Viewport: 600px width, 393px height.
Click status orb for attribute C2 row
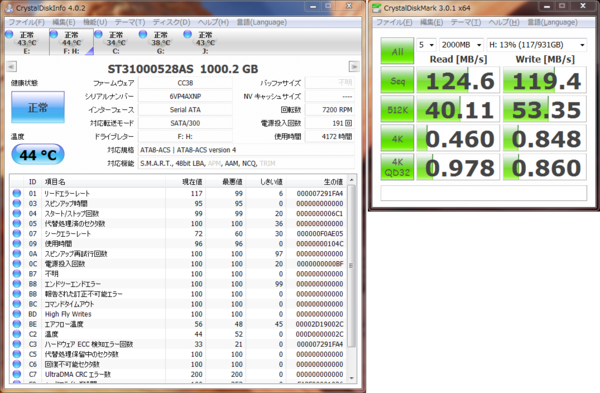click(17, 334)
